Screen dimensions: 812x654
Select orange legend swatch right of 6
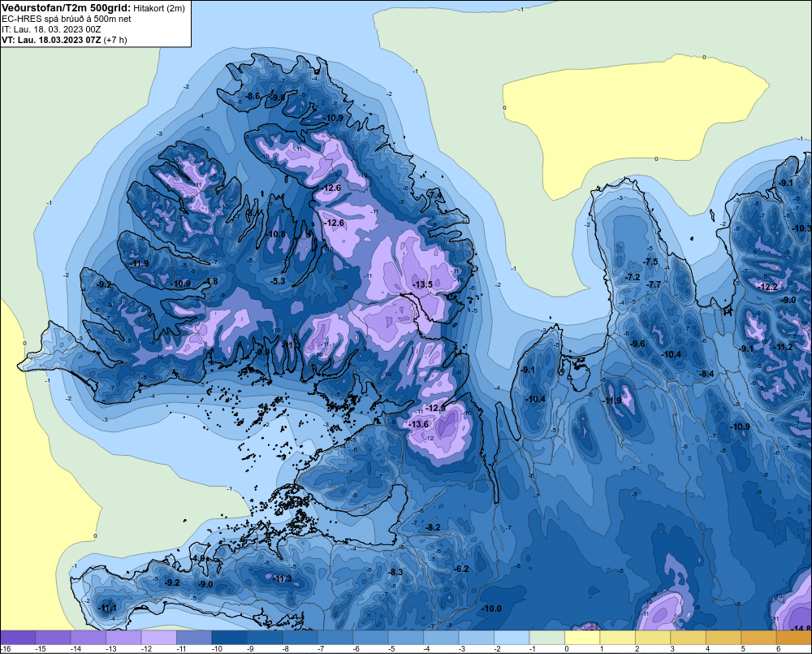point(794,638)
